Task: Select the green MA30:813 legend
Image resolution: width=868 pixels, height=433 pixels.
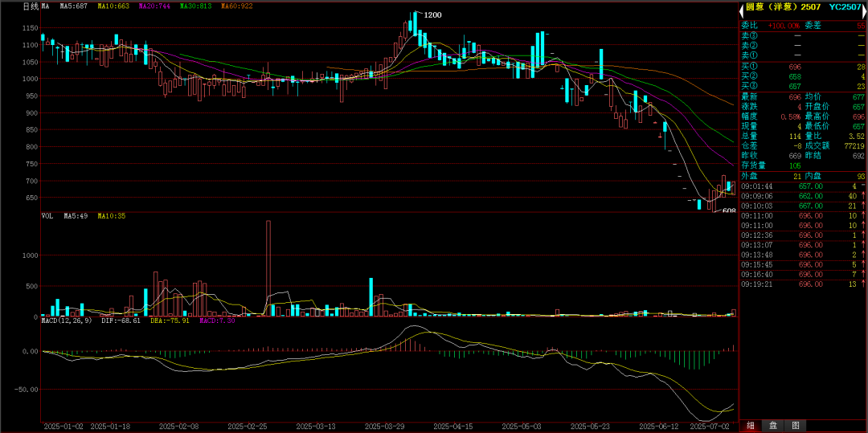Action: coord(195,6)
